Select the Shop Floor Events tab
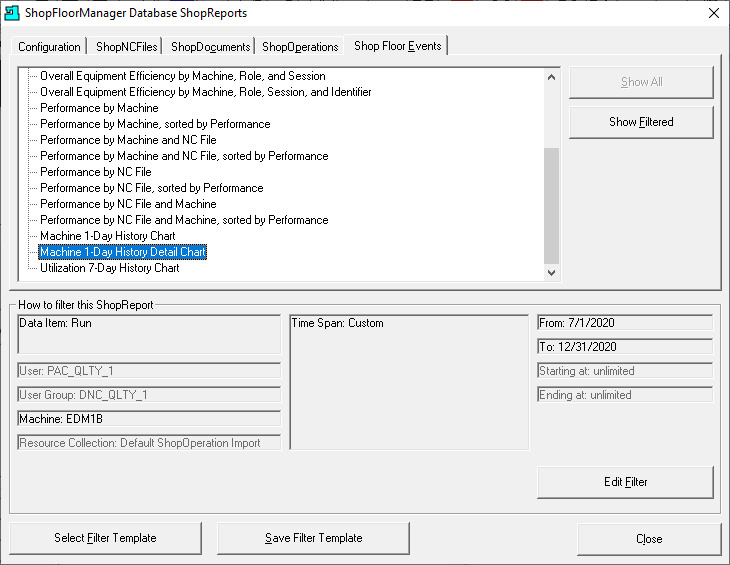The image size is (730, 565). [x=397, y=46]
